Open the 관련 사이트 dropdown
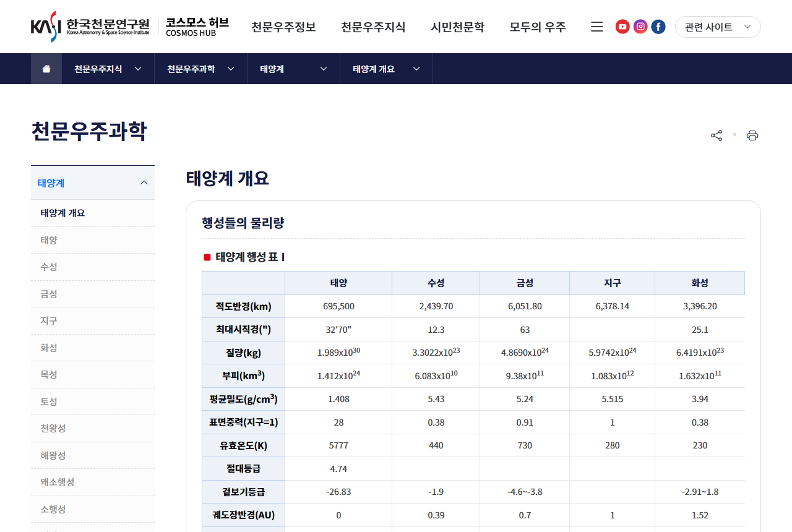This screenshot has height=532, width=792. 718,27
